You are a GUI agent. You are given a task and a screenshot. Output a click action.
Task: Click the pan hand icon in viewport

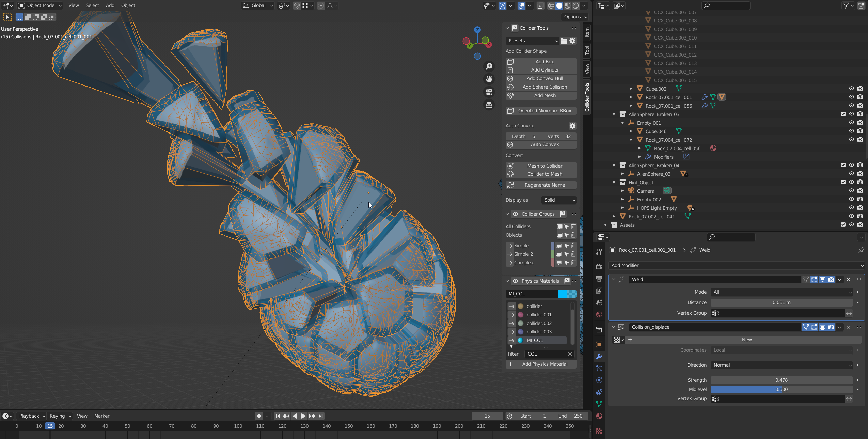(x=489, y=79)
